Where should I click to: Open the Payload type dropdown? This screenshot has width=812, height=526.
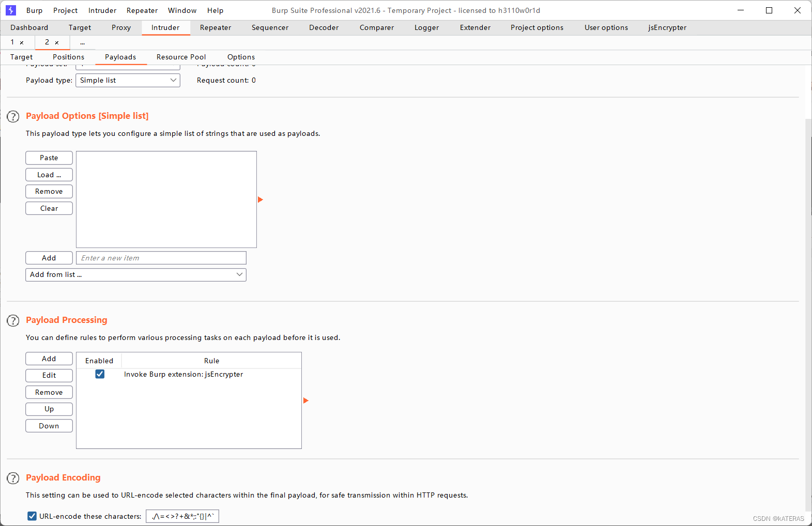[128, 80]
